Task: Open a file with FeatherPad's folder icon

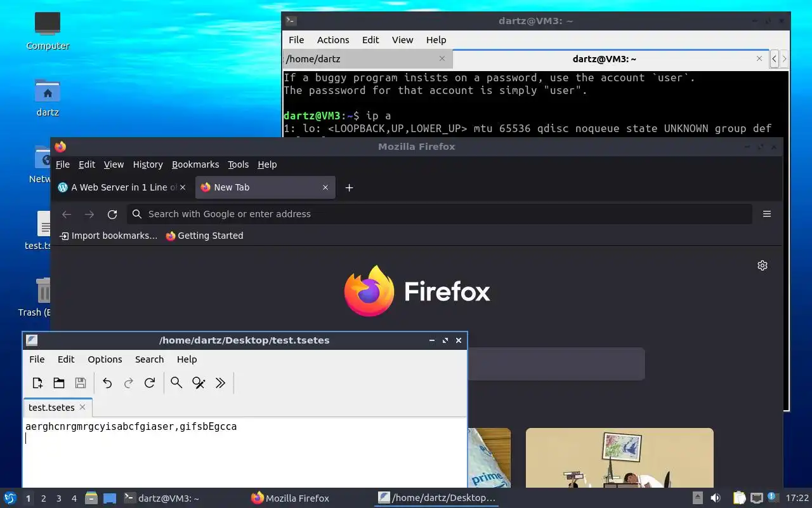Action: [x=59, y=383]
